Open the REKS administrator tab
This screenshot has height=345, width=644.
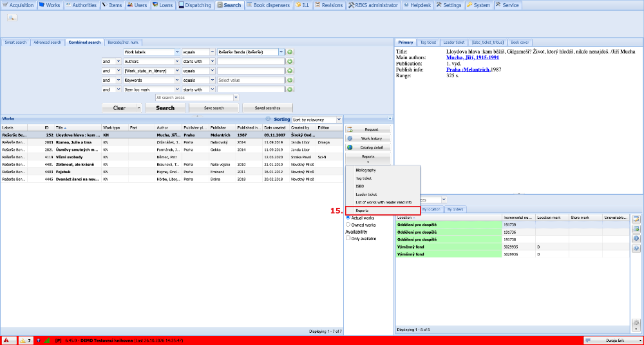click(x=373, y=5)
